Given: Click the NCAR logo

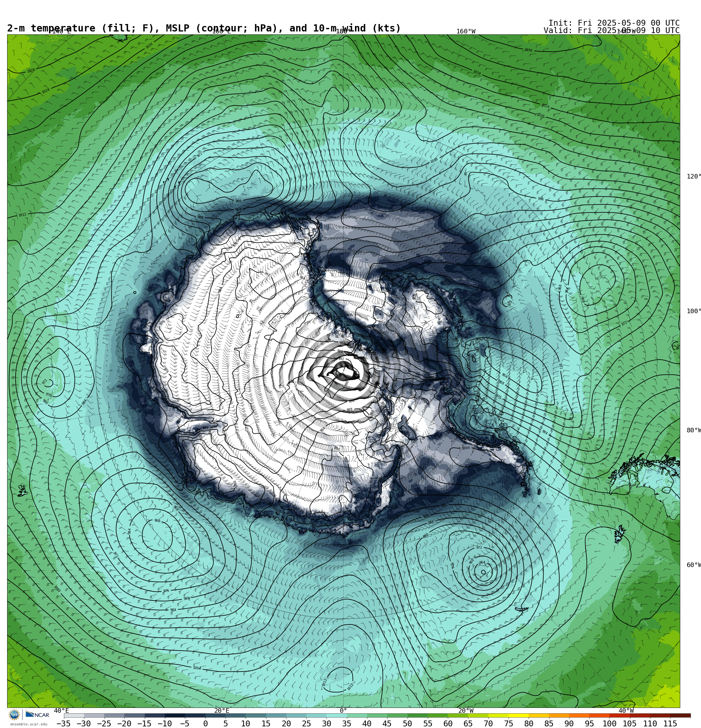Looking at the screenshot, I should pyautogui.click(x=37, y=714).
